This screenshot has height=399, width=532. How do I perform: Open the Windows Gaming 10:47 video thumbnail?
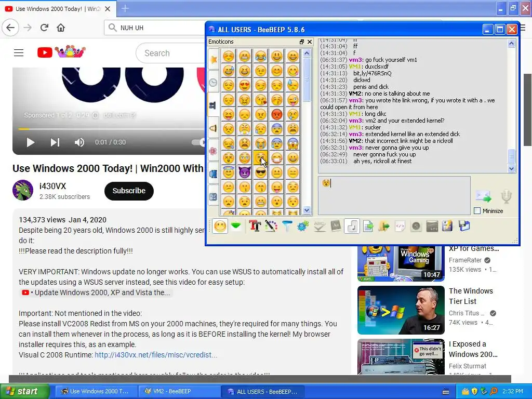coord(401,264)
